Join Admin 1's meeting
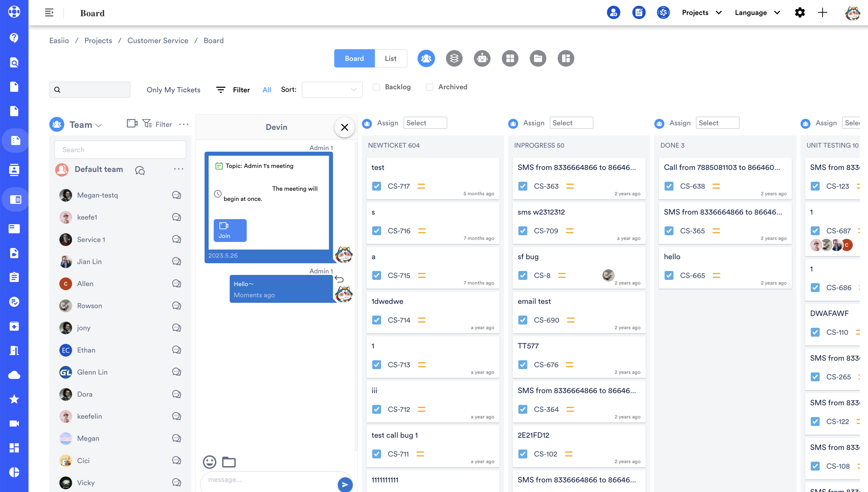This screenshot has height=492, width=868. 230,231
